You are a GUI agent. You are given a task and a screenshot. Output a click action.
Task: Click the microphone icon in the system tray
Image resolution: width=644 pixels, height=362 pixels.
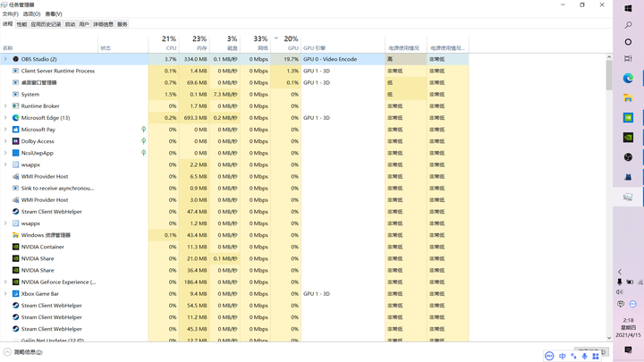tap(619, 282)
